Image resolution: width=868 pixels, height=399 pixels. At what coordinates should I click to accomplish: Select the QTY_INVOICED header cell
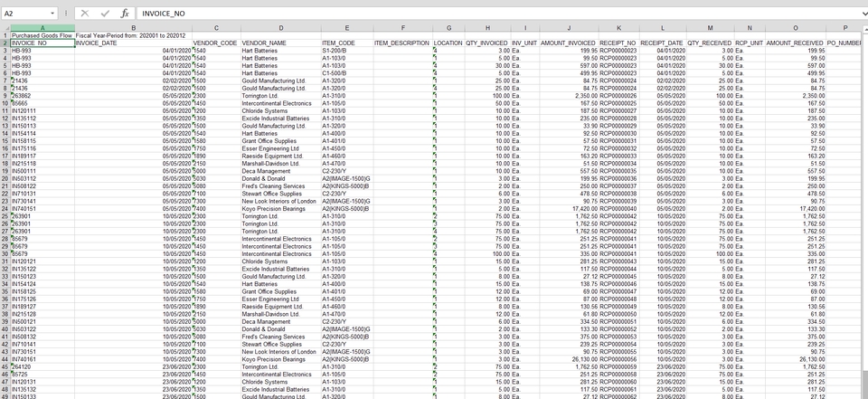point(487,43)
